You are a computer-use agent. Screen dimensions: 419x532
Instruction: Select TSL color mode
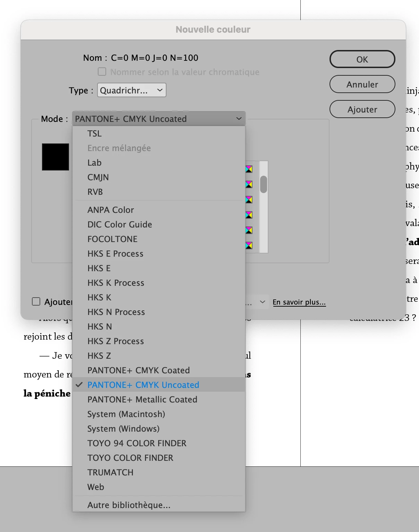159,134
